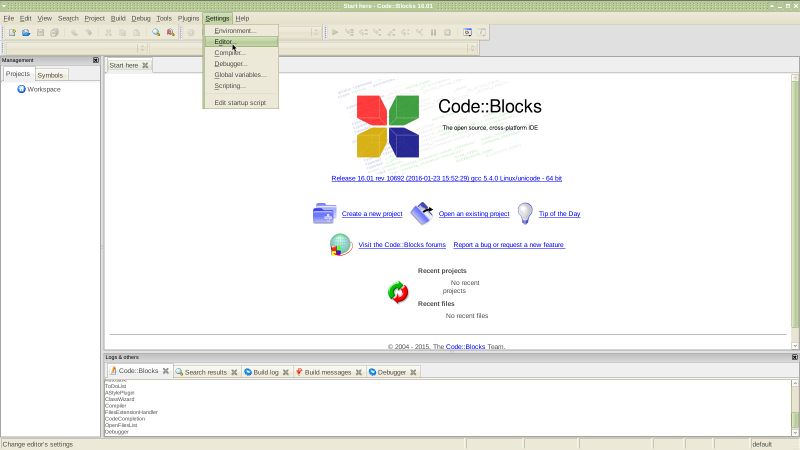
Task: Click the Cut toolbar icon
Action: pyautogui.click(x=108, y=32)
